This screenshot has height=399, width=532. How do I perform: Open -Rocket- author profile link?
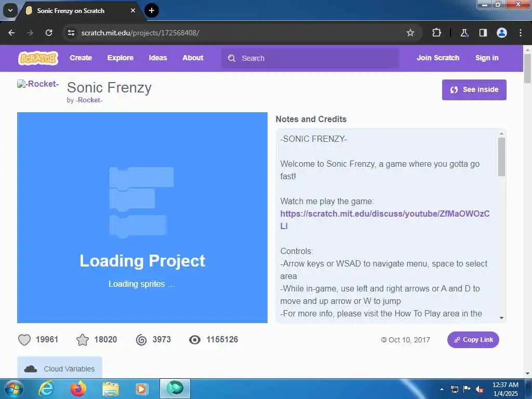pos(89,100)
